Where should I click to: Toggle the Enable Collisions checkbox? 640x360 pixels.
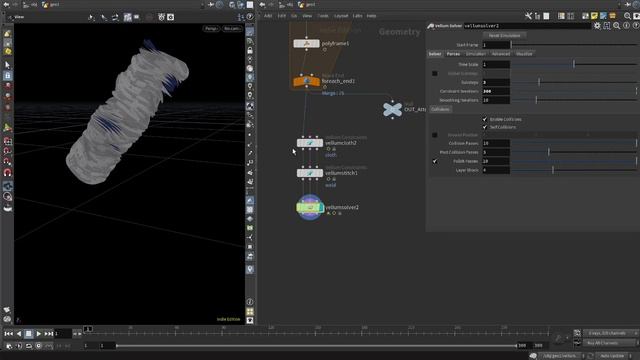(x=484, y=119)
